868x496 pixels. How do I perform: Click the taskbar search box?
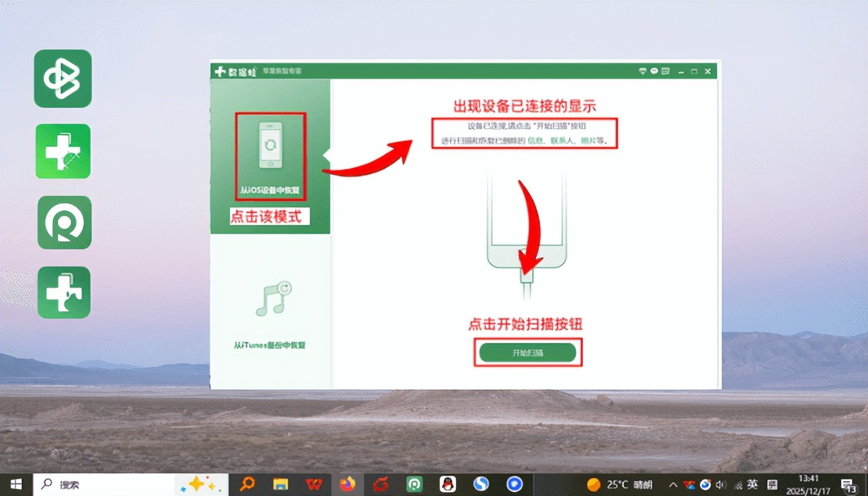[x=131, y=484]
